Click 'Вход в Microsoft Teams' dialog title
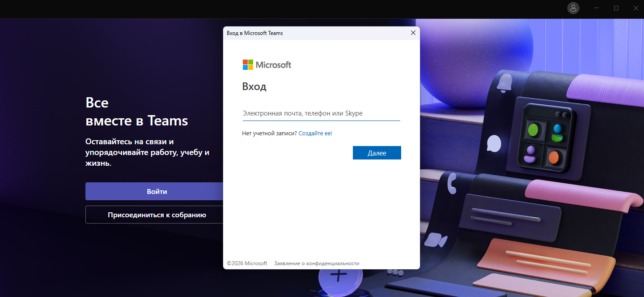 pyautogui.click(x=255, y=33)
